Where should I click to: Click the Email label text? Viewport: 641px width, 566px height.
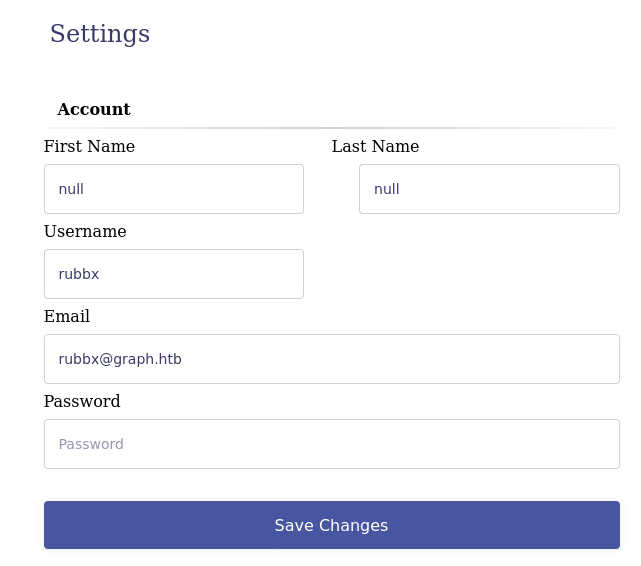click(67, 317)
